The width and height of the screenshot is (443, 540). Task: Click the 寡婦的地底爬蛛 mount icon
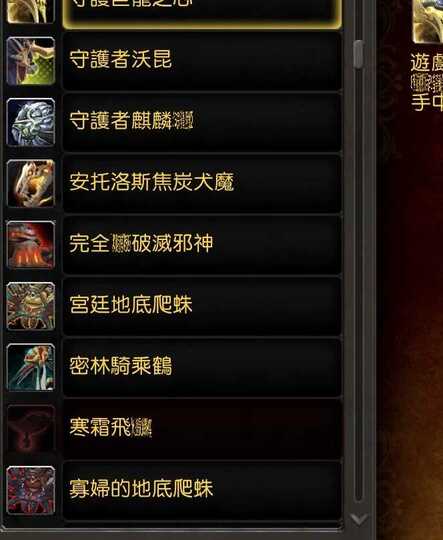[31, 490]
